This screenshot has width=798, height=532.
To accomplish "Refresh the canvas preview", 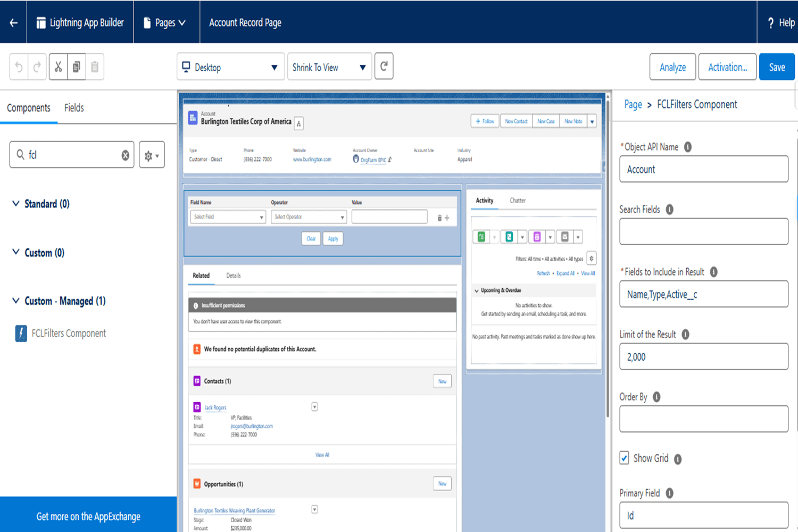I will [x=384, y=66].
